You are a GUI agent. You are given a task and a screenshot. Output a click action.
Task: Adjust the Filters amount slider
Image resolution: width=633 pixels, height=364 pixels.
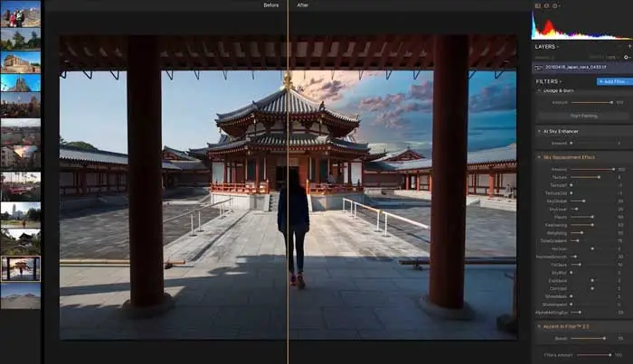(594, 355)
